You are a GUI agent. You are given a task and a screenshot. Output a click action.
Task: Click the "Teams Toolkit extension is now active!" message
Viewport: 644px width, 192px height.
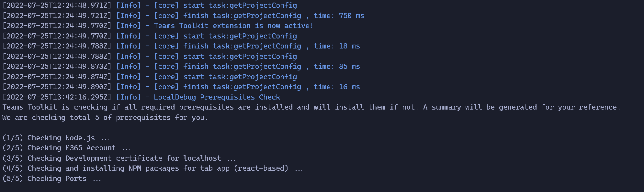pos(233,26)
